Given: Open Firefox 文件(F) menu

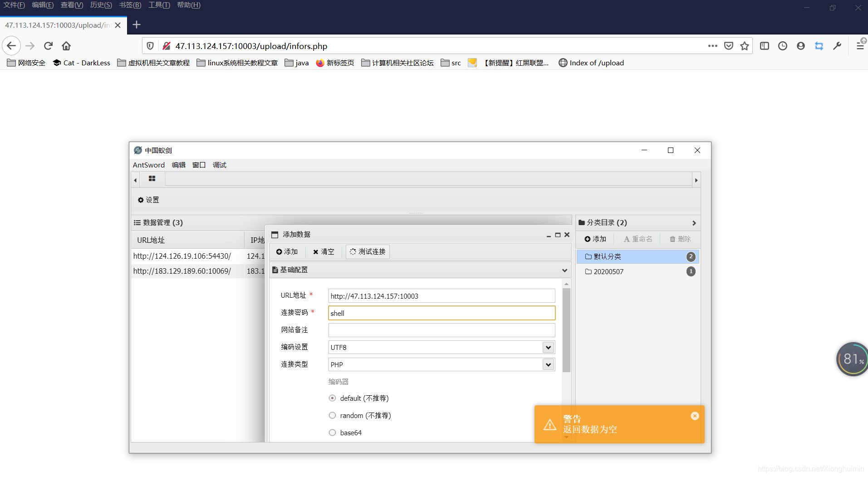Looking at the screenshot, I should [14, 5].
